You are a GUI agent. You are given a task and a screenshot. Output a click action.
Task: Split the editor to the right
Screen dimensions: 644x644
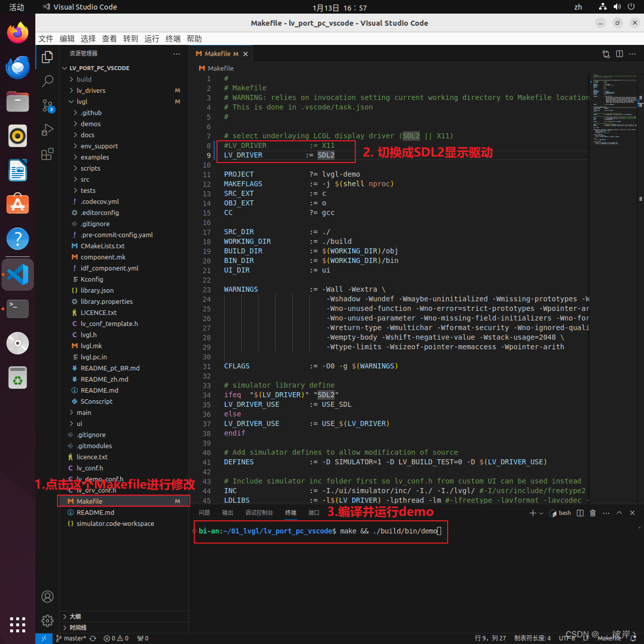(619, 54)
